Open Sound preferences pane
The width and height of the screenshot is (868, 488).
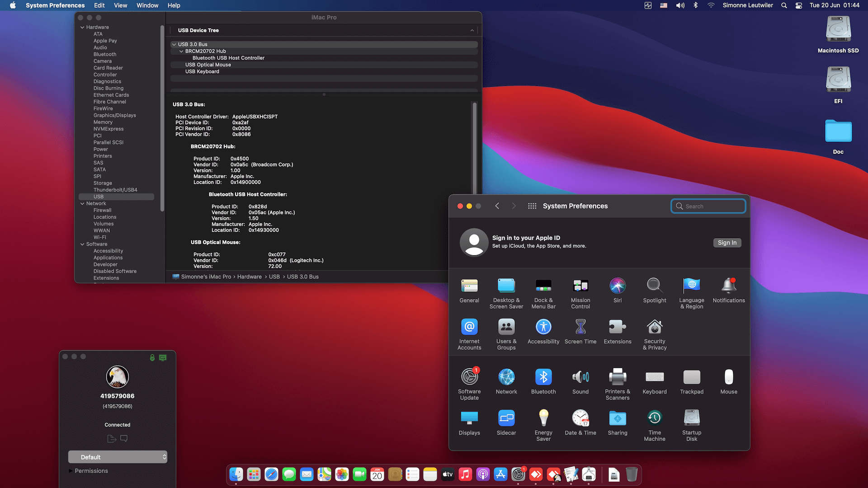[x=580, y=381]
